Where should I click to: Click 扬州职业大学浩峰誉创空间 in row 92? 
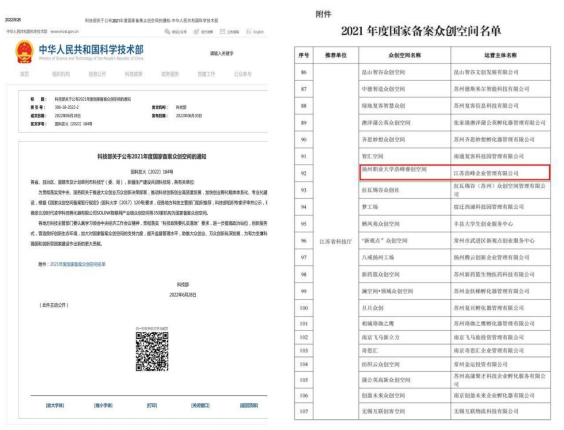[394, 169]
